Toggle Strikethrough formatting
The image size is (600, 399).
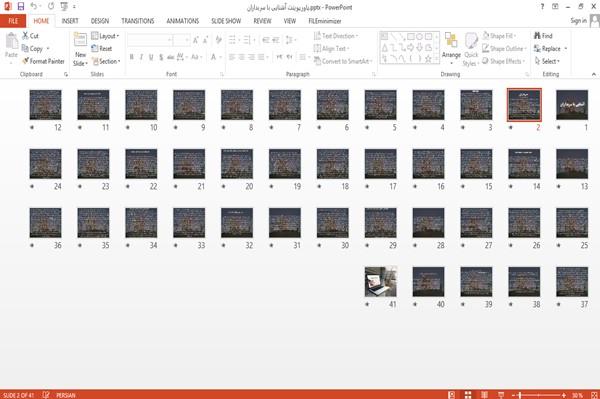170,57
